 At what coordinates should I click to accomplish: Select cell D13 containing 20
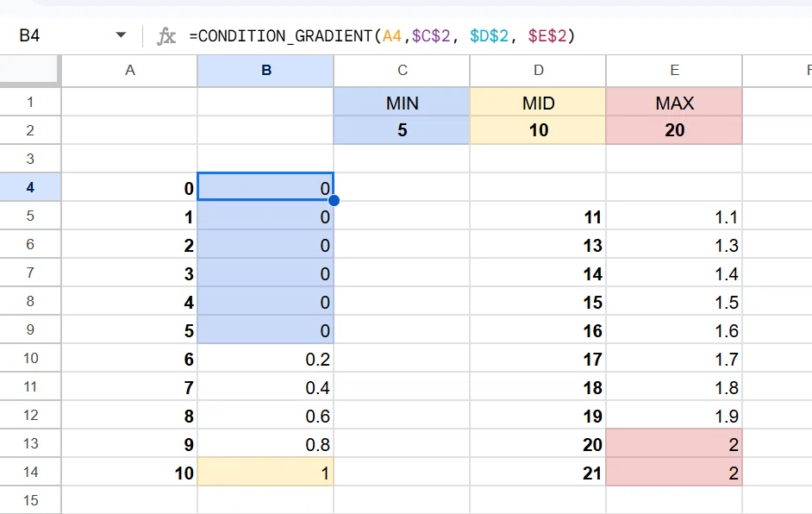538,443
